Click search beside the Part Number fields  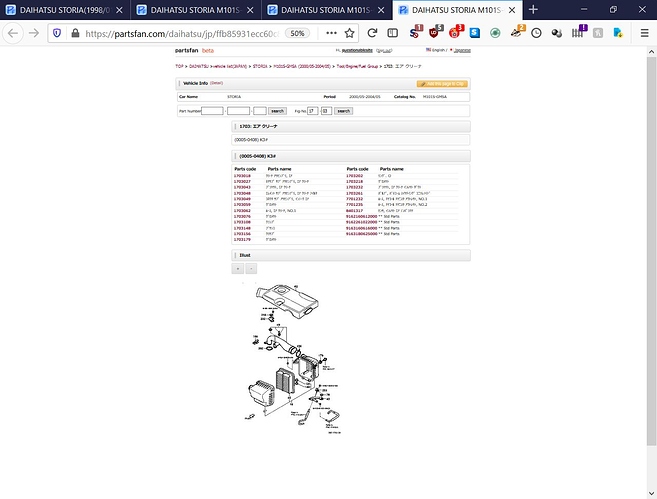click(277, 111)
